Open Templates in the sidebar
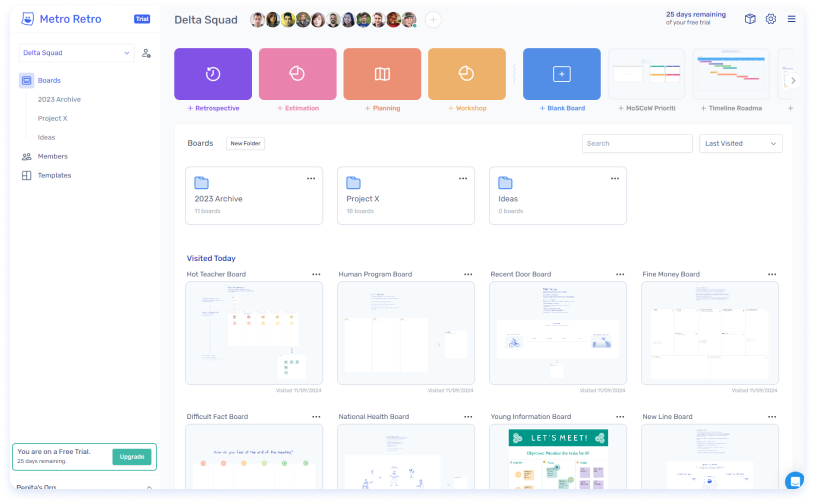 [54, 175]
